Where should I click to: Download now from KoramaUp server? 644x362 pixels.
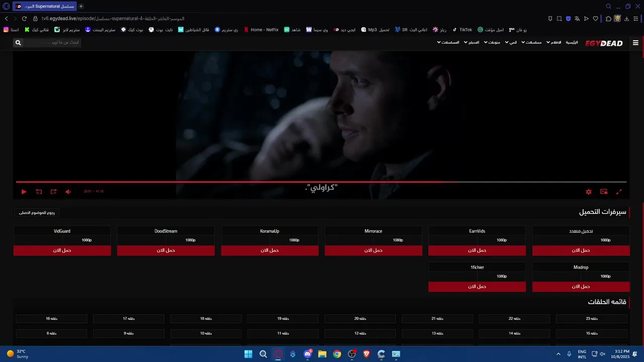pyautogui.click(x=270, y=250)
